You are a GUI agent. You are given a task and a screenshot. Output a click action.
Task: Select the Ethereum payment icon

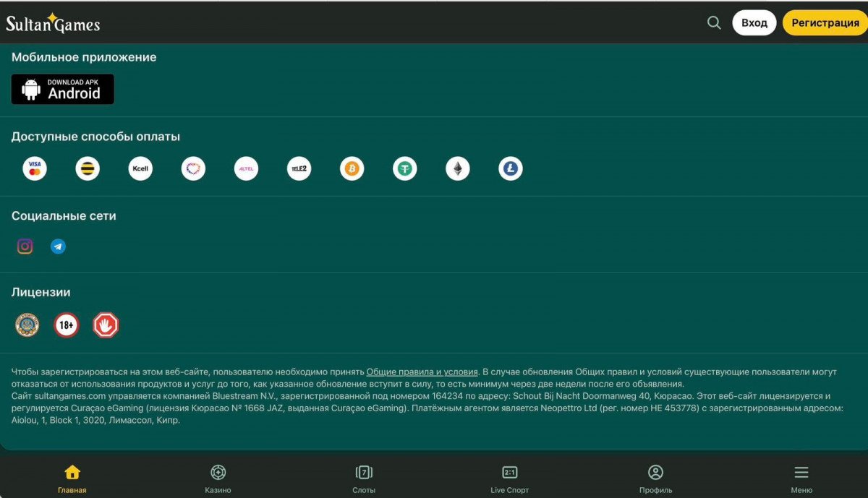(457, 169)
